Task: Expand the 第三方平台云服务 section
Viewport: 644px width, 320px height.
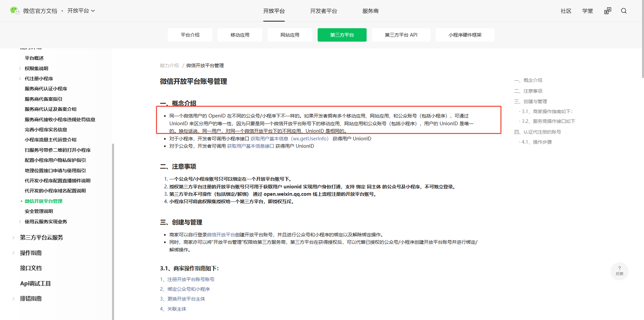Action: pyautogui.click(x=13, y=238)
